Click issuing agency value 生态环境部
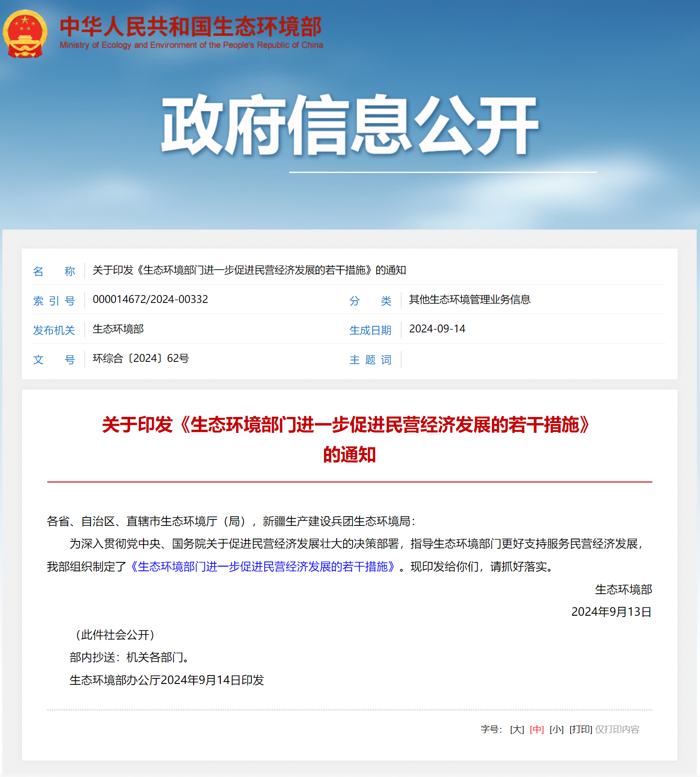700x777 pixels. [x=118, y=329]
